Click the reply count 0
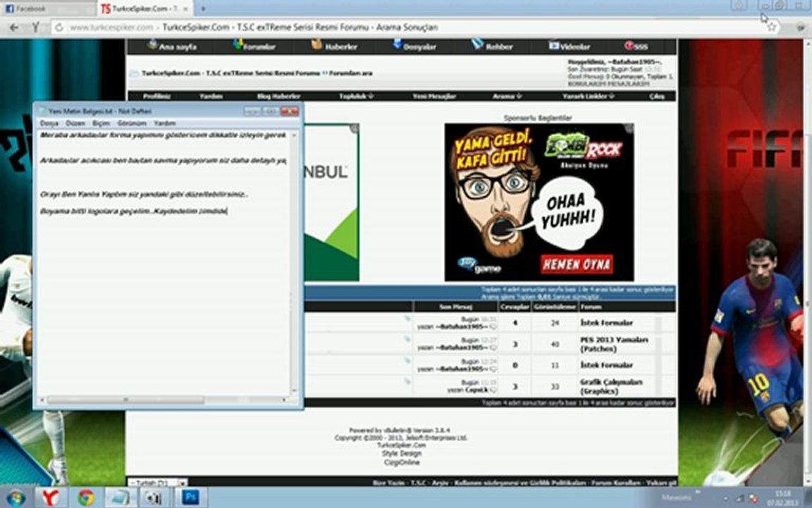The width and height of the screenshot is (812, 508). (x=515, y=365)
